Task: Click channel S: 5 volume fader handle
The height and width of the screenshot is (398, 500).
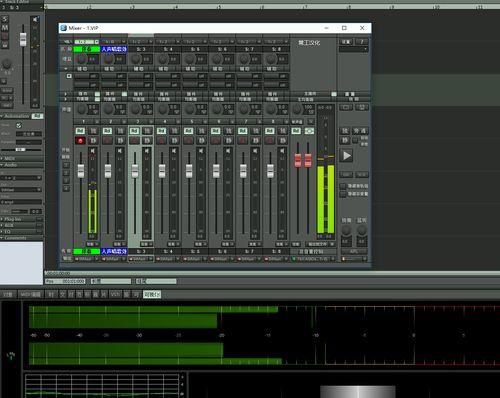Action: (x=189, y=171)
